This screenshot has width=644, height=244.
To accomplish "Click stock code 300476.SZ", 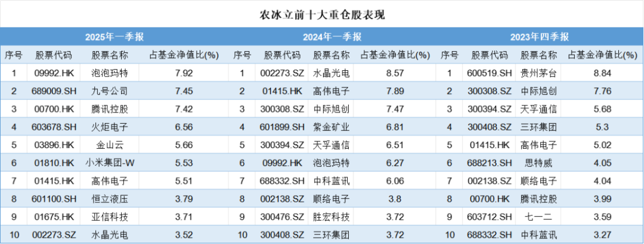I will pos(281,217).
